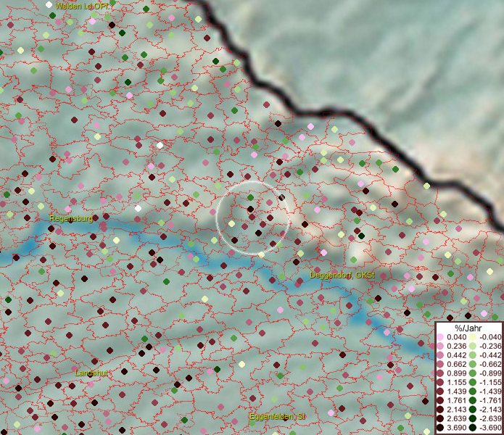This screenshot has width=504, height=435.
Task: Select the 1.155 legend color swatch
Action: click(440, 382)
